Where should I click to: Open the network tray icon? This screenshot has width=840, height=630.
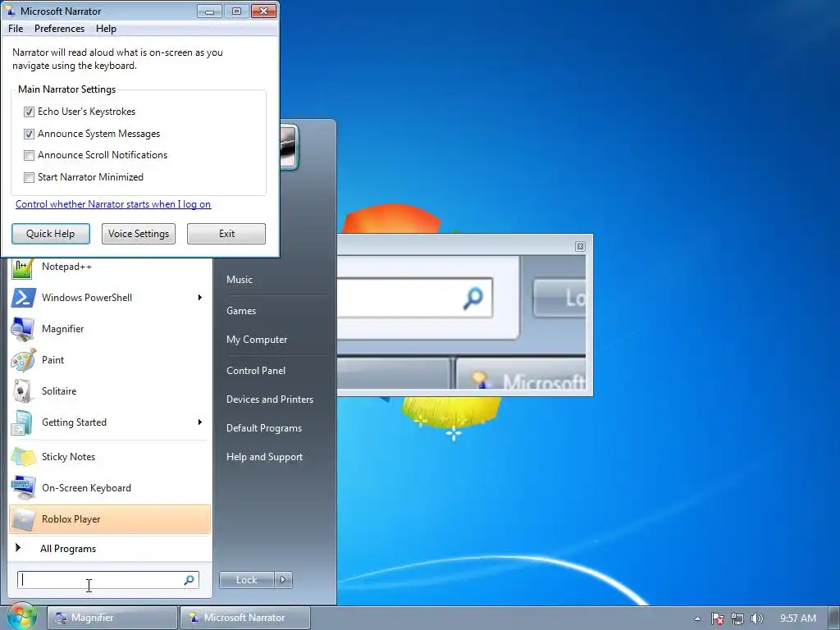click(737, 619)
